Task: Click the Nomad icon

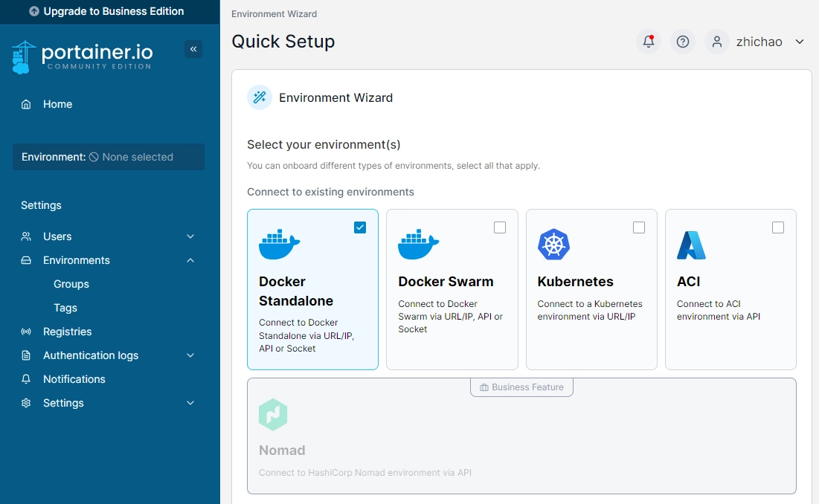Action: [274, 415]
